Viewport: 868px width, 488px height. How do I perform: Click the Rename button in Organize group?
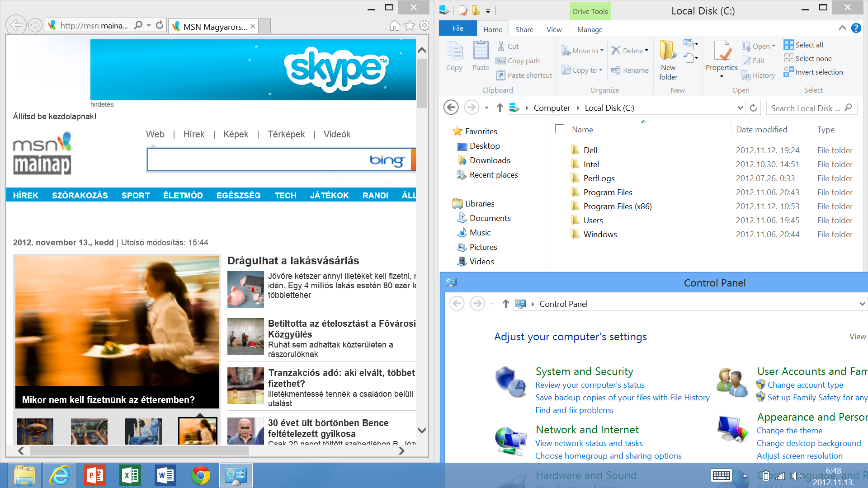coord(630,70)
